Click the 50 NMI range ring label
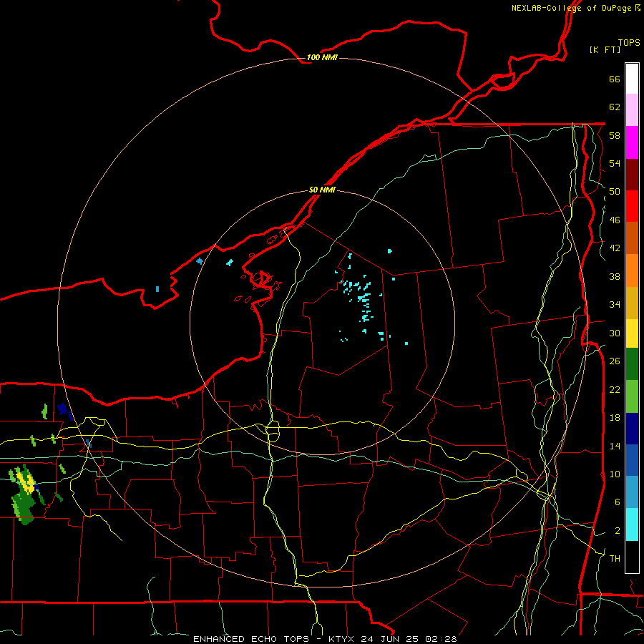The width and height of the screenshot is (644, 644). (322, 190)
